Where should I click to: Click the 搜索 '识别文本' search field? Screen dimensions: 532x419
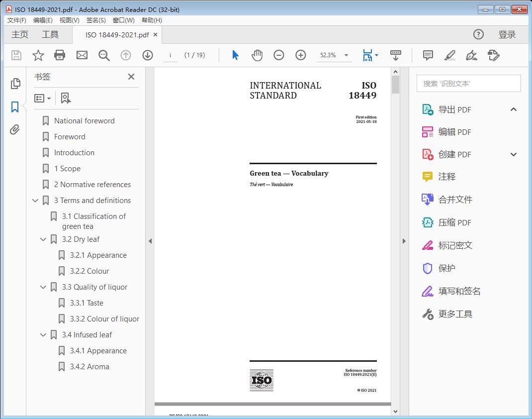pyautogui.click(x=468, y=84)
